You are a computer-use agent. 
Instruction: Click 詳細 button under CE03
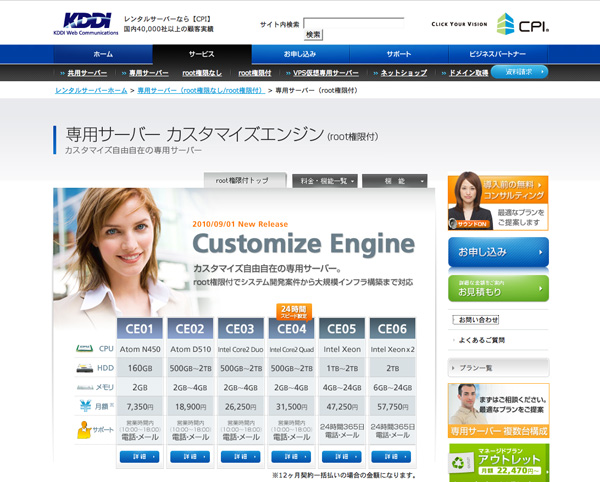coord(241,456)
